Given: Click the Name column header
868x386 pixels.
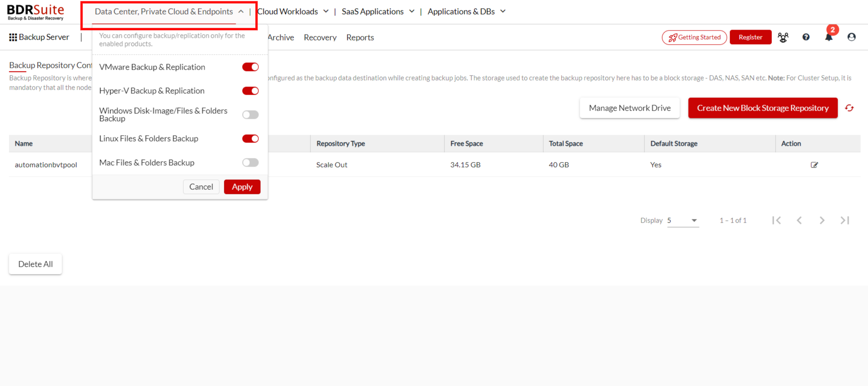Looking at the screenshot, I should (24, 143).
